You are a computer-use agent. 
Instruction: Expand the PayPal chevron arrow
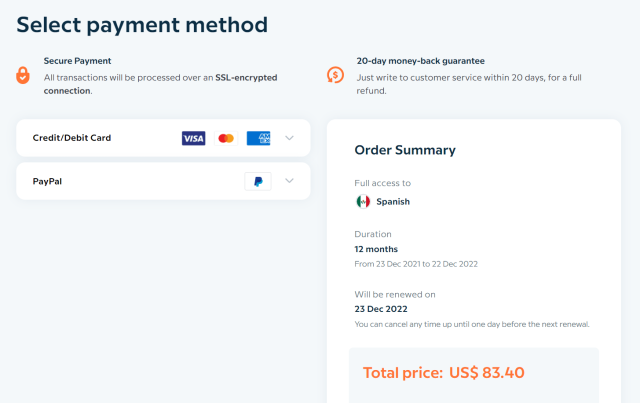point(289,181)
